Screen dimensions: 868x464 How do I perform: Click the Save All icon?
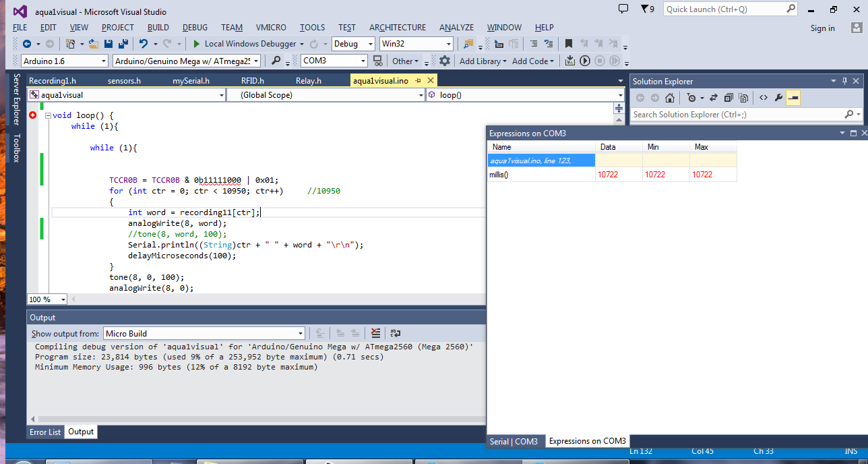pos(123,44)
